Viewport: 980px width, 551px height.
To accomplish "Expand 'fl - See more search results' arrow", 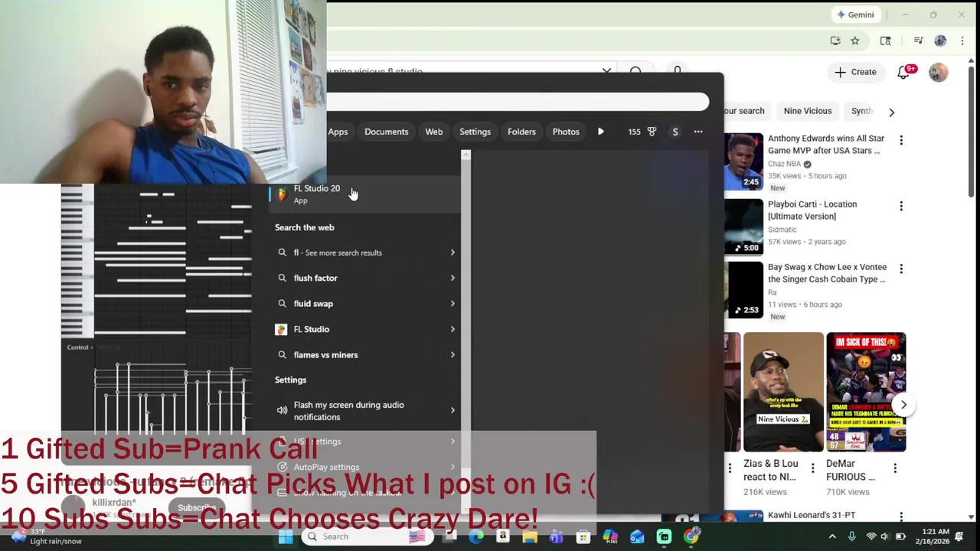I will [x=452, y=253].
